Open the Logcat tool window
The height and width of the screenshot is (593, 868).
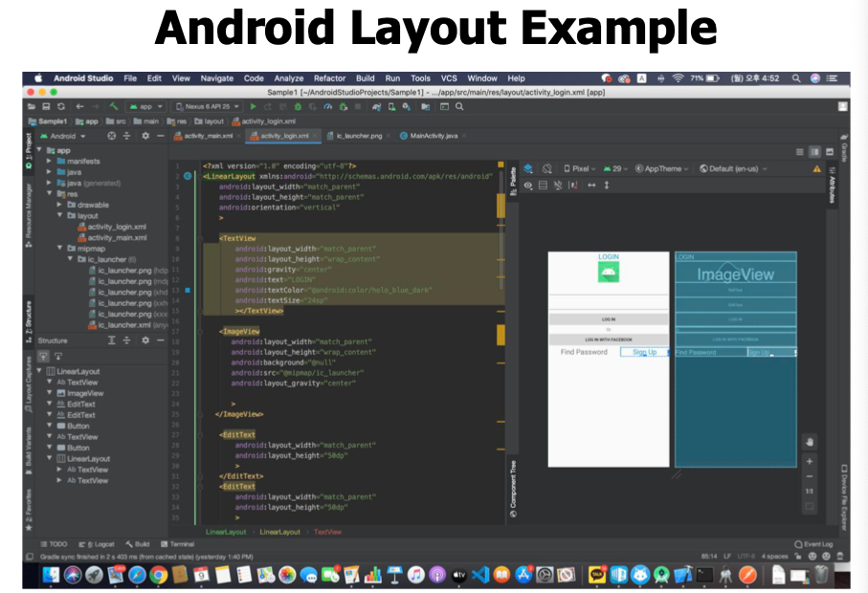[97, 544]
